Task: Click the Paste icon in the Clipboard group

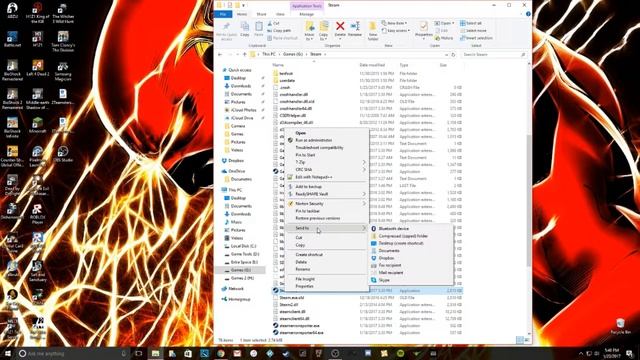Action: (x=259, y=27)
